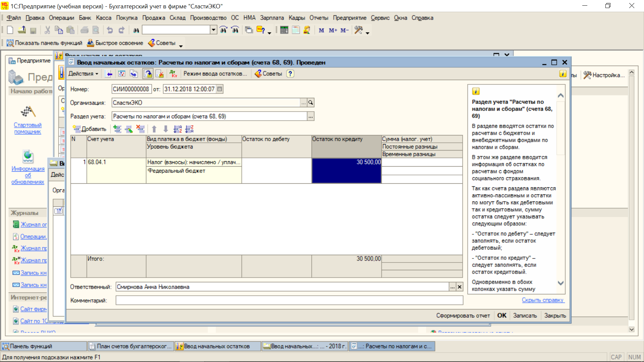Sort rows descending Z-A
Screen dimensions: 644x362
pyautogui.click(x=189, y=129)
